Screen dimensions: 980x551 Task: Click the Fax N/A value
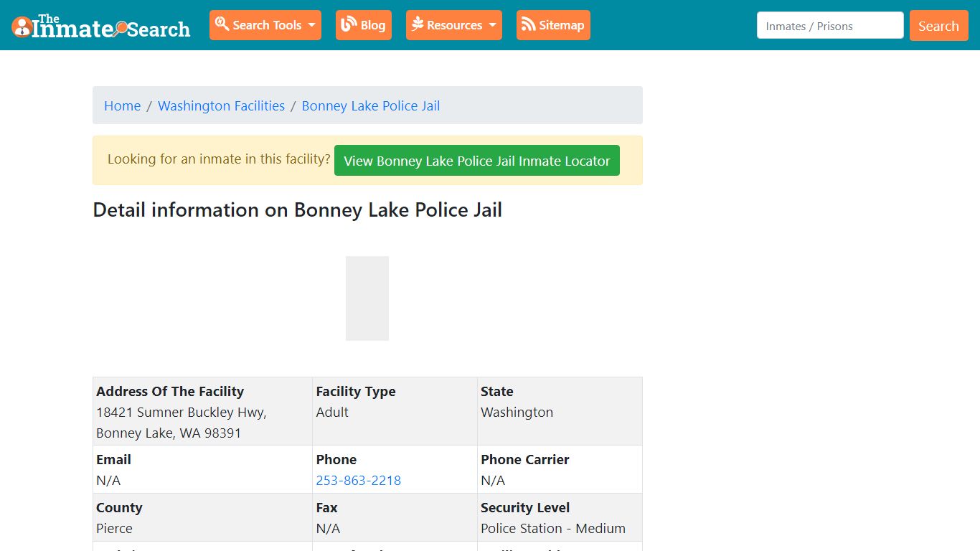pos(328,528)
